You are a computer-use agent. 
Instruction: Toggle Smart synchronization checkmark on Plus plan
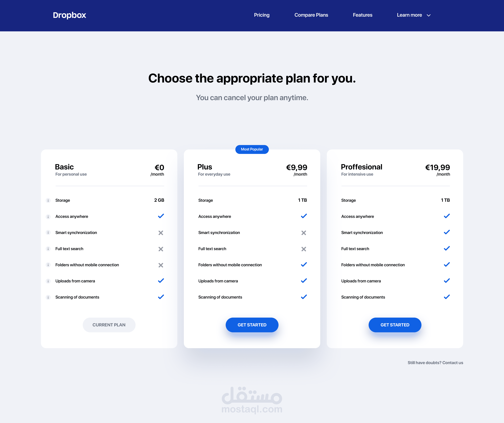(304, 232)
